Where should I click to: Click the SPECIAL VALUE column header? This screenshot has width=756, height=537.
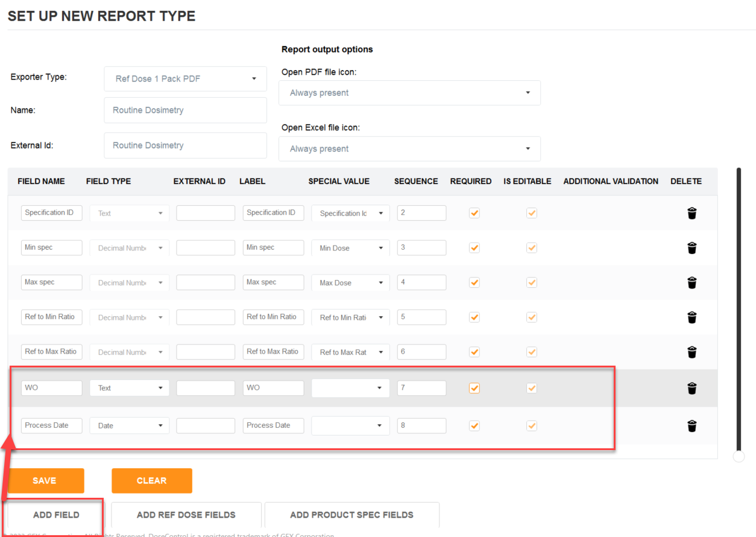pos(339,181)
